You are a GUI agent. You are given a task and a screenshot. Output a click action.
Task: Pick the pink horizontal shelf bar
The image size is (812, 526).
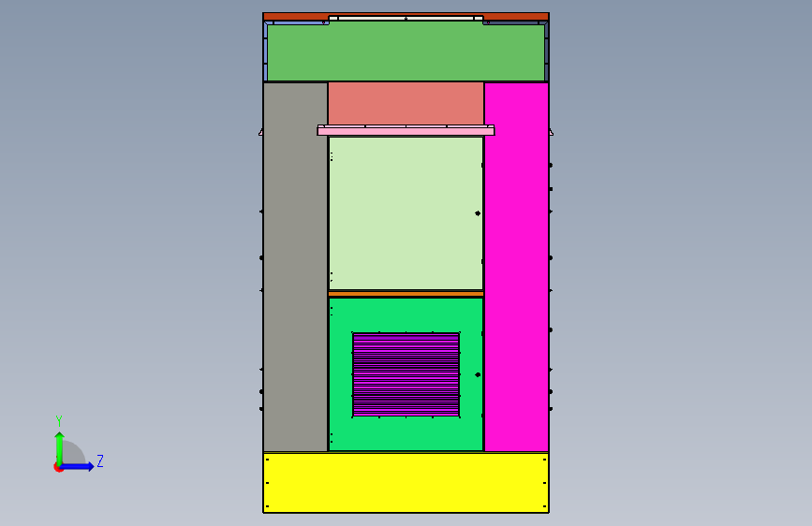(x=406, y=130)
